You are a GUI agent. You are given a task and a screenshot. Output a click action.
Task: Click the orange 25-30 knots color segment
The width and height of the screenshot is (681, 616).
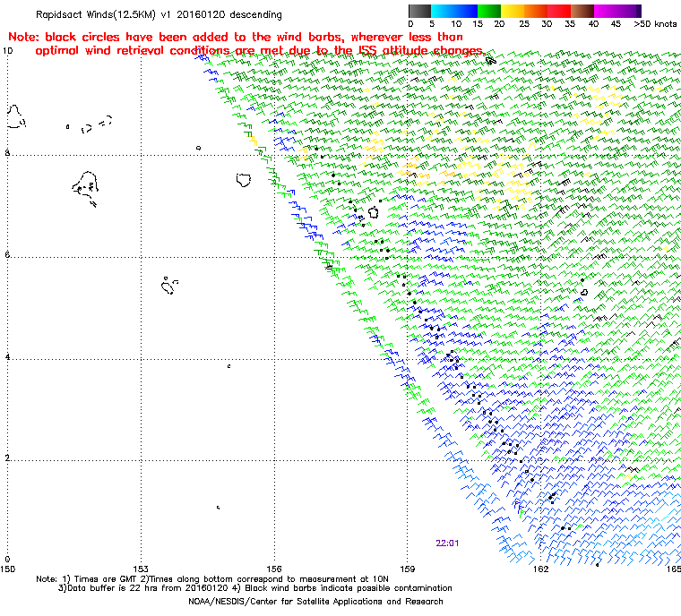coord(536,11)
